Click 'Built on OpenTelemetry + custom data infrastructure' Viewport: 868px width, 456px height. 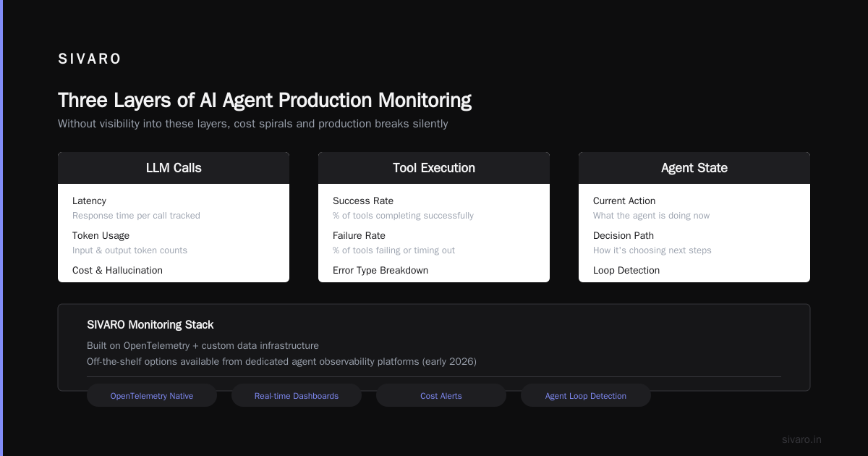pos(203,346)
